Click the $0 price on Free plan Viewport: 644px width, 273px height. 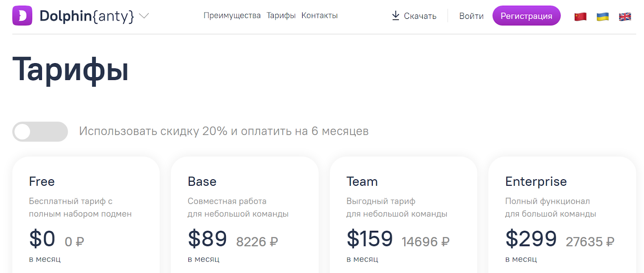pos(42,238)
